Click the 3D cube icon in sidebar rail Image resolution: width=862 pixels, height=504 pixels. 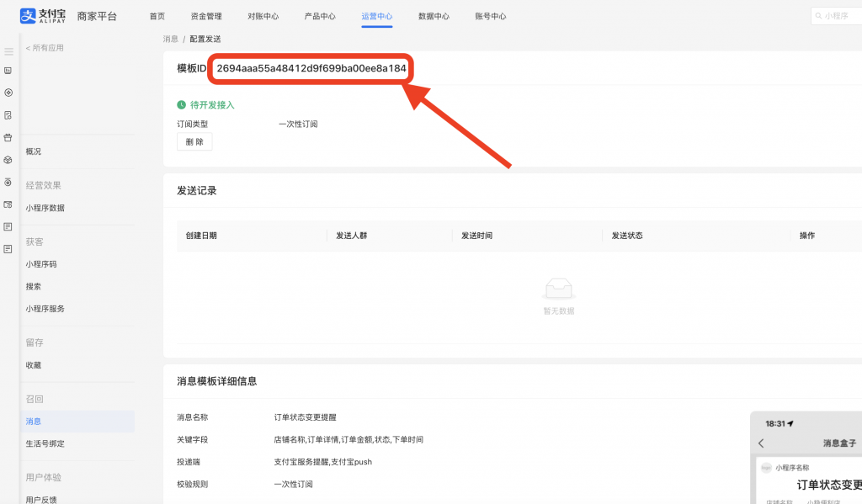[x=8, y=159]
